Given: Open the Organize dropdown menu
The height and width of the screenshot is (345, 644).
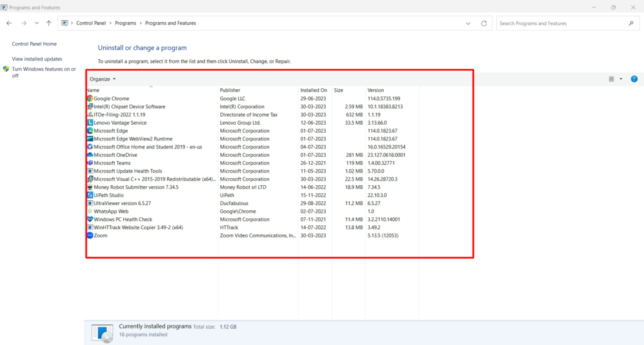Looking at the screenshot, I should tap(103, 79).
